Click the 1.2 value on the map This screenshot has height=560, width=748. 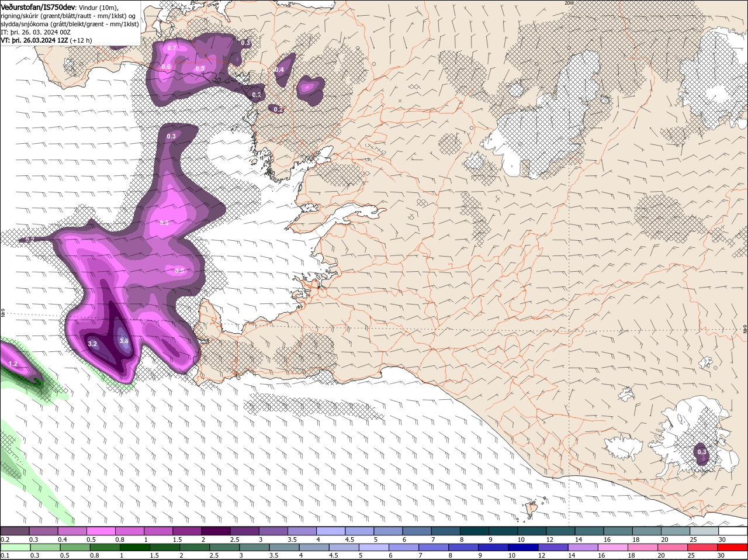[13, 364]
